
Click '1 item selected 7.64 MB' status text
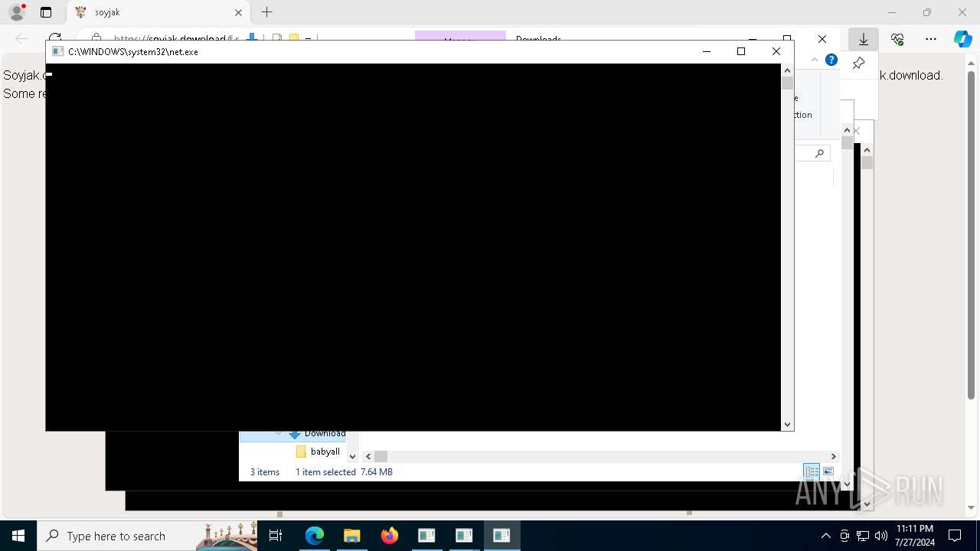pos(344,472)
